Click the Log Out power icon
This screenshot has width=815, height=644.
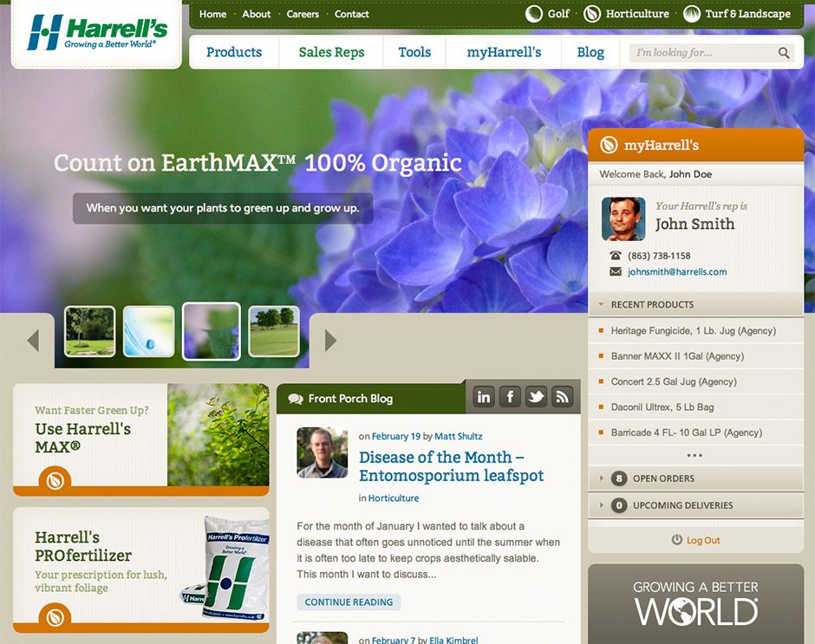(x=677, y=539)
